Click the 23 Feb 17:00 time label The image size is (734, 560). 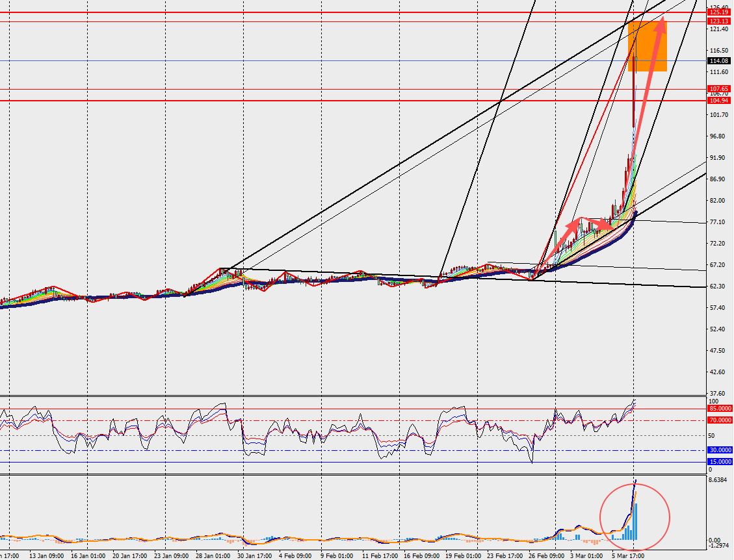pos(504,556)
